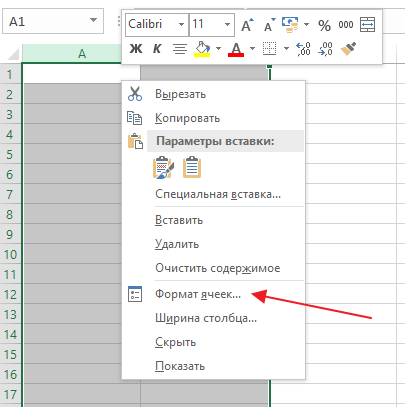Click the Increase Decimal icon
The image size is (405, 407).
point(303,49)
